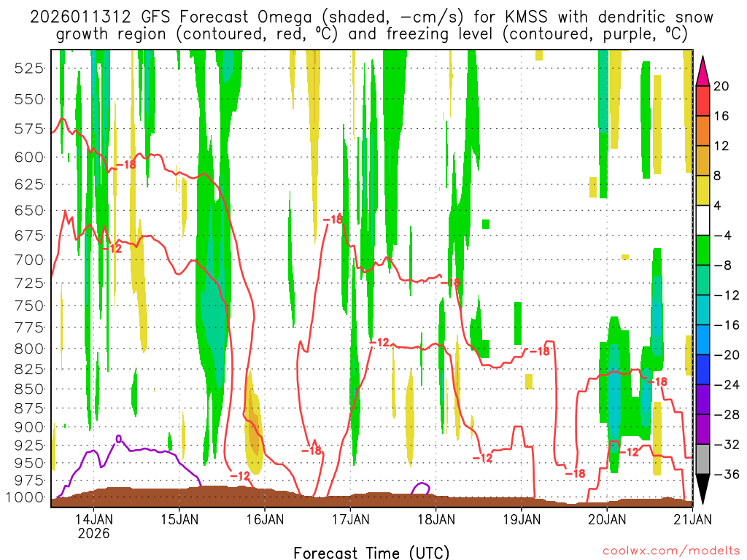Pick the white -4 to 4 colorbar swatch
This screenshot has width=747, height=560.
703,220
